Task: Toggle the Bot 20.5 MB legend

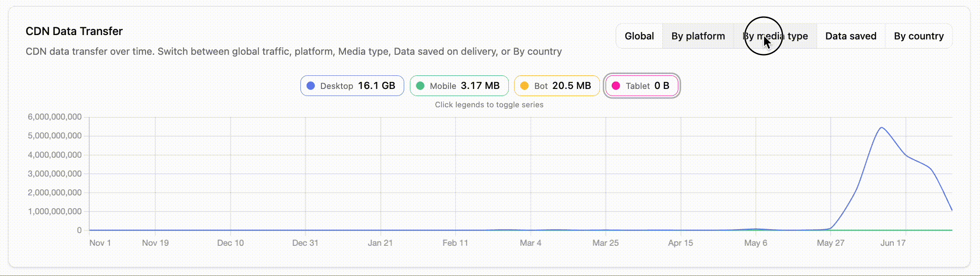Action: [557, 85]
